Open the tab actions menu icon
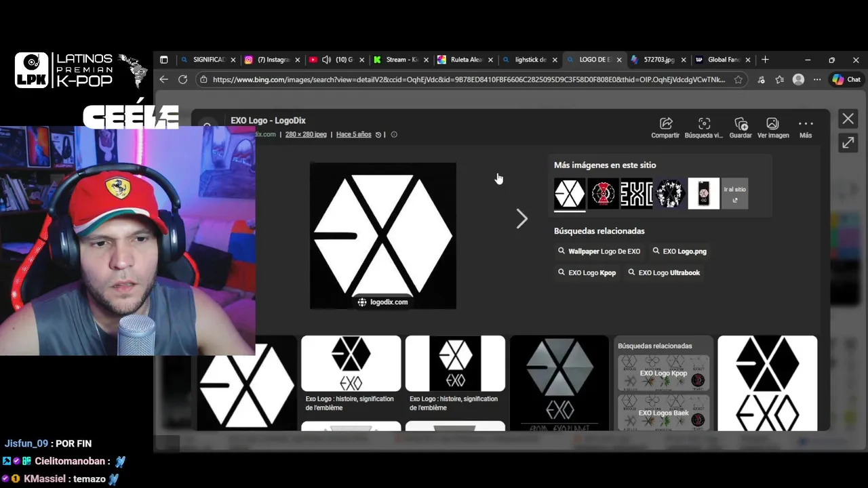This screenshot has width=868, height=488. click(x=163, y=60)
